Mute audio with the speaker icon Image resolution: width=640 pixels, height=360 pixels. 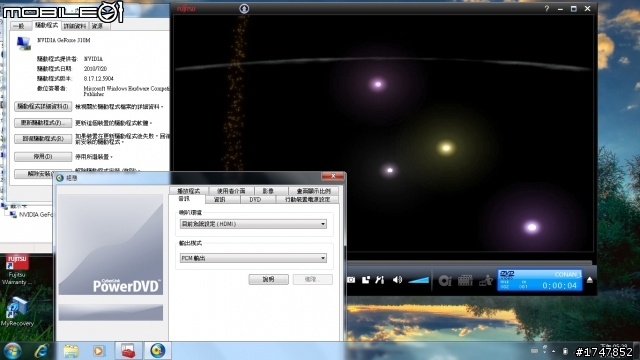397,280
